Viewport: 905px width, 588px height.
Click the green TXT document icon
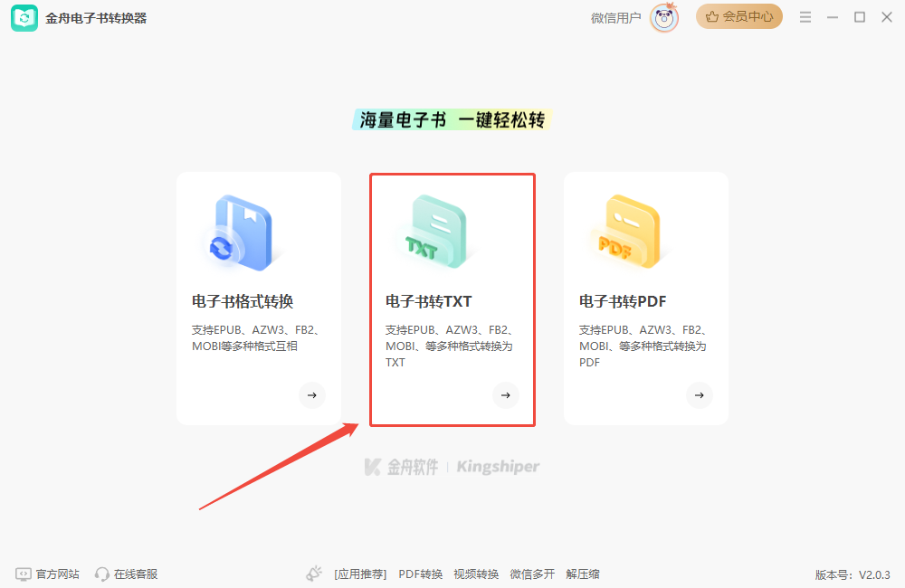(x=437, y=232)
